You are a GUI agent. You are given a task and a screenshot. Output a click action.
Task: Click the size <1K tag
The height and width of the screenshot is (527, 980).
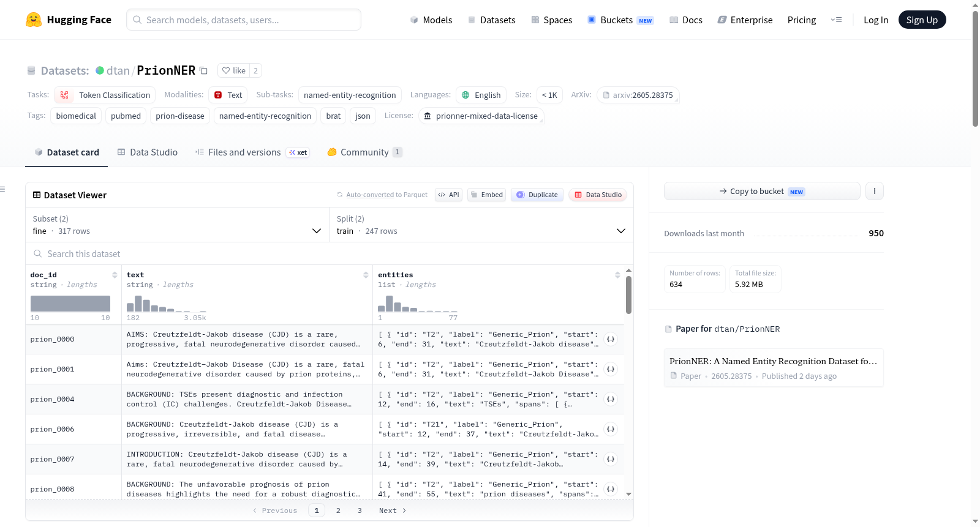coord(549,95)
